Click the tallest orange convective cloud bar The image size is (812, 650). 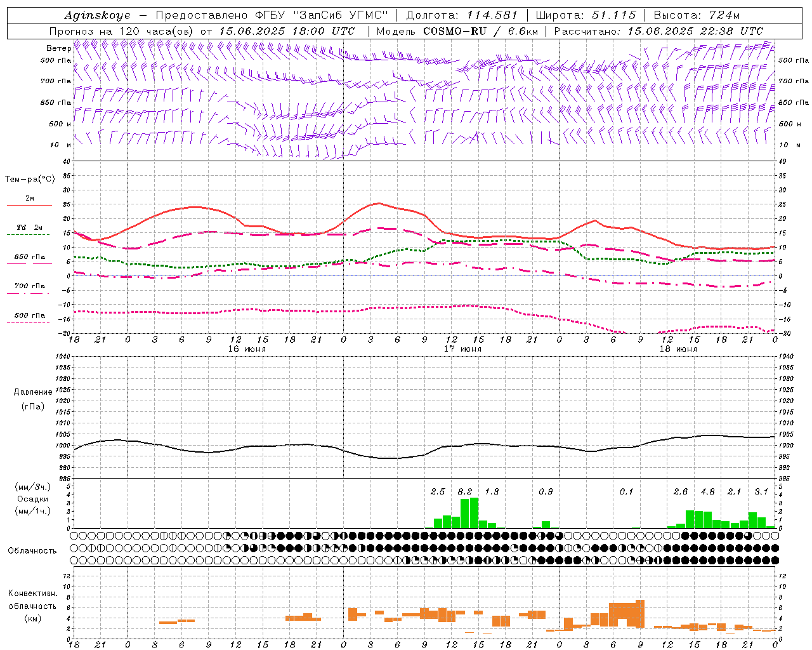639,613
